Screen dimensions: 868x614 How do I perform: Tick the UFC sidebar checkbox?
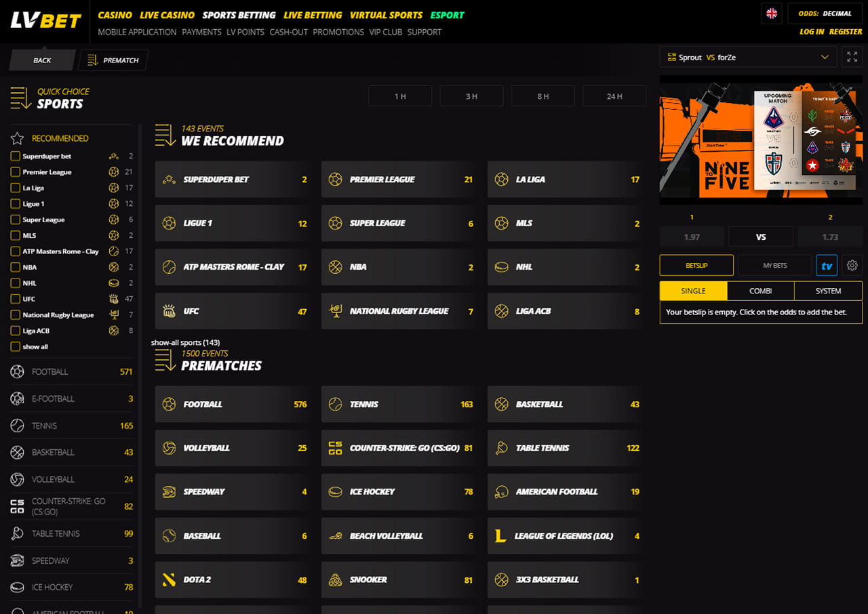click(x=16, y=299)
